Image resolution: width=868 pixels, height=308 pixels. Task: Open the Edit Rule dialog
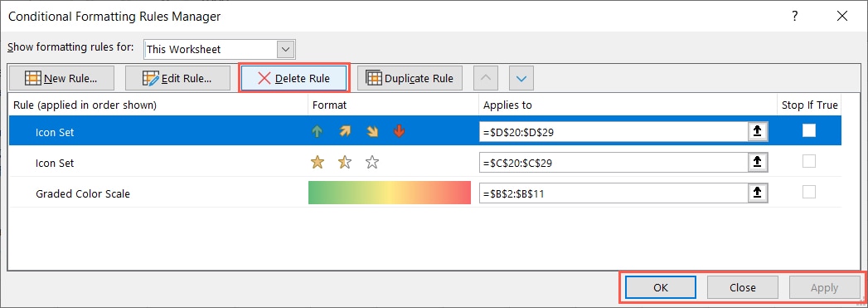tap(177, 78)
